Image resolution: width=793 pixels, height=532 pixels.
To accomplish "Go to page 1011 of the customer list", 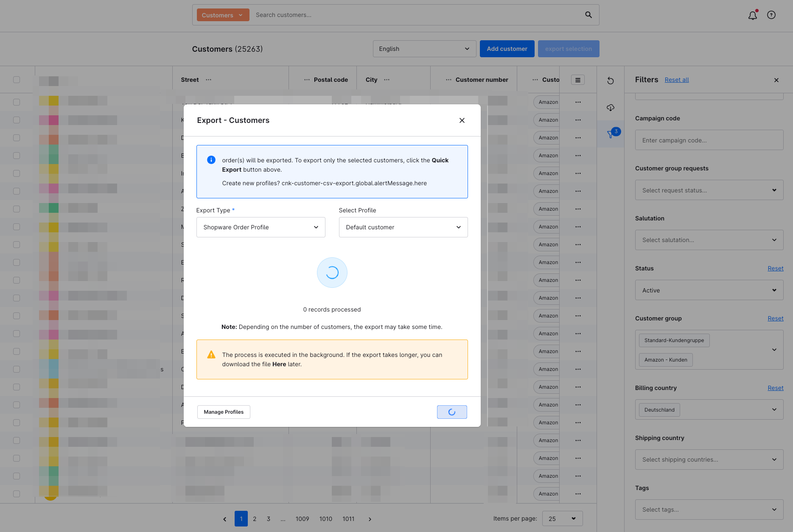I will pyautogui.click(x=348, y=518).
